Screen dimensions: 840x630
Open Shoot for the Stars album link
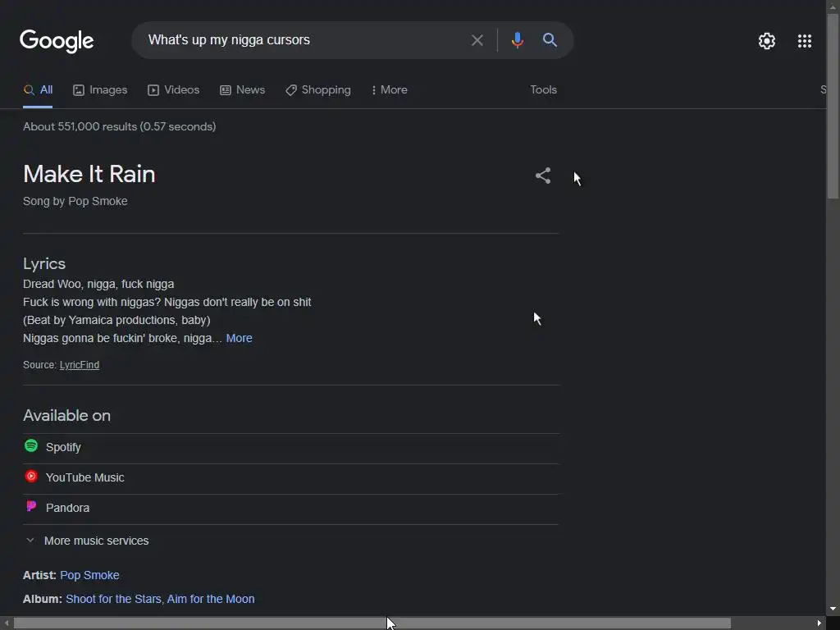click(x=160, y=599)
